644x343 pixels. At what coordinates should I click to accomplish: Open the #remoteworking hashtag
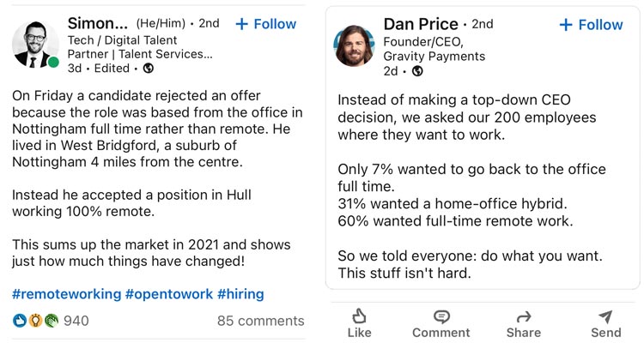coord(66,294)
